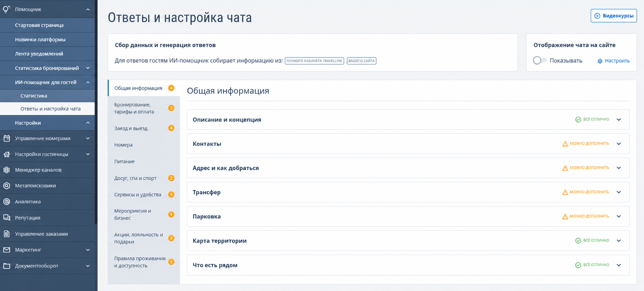Click the ВАШЕГО САЙТА tag

click(361, 61)
